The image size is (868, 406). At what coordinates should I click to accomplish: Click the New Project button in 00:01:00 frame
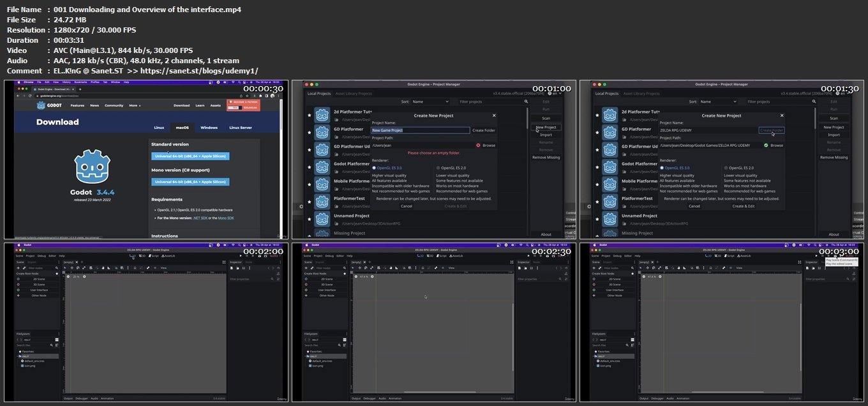546,127
